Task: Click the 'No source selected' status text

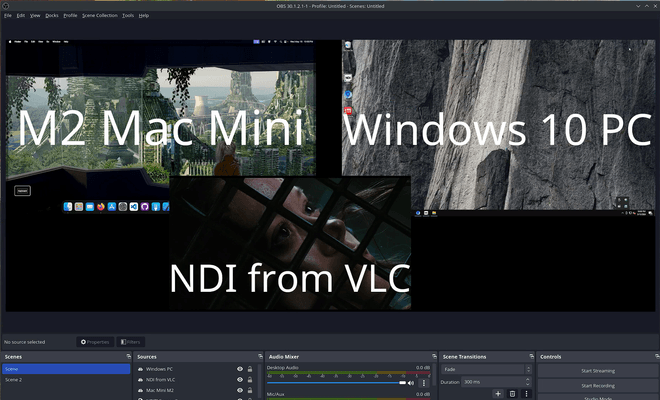Action: pyautogui.click(x=24, y=342)
